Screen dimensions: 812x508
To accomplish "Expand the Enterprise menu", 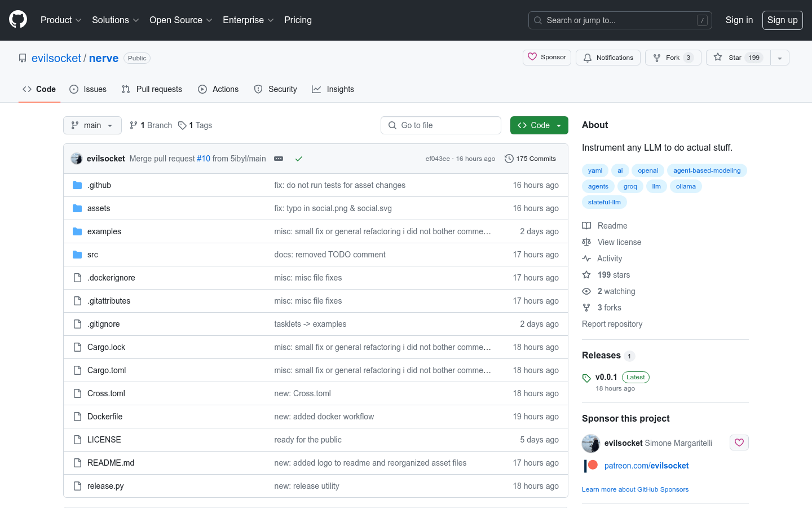I will [x=248, y=20].
